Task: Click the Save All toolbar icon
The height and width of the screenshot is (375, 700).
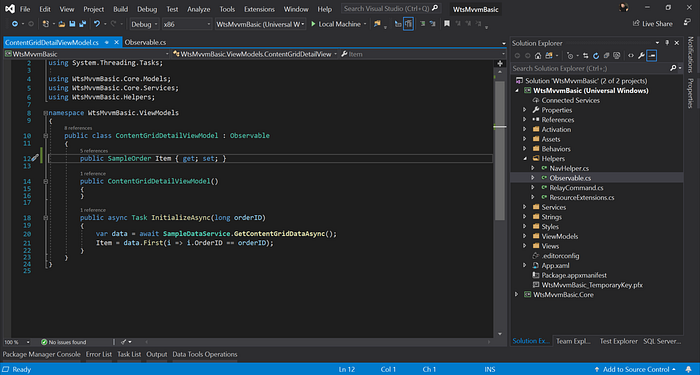Action: click(83, 24)
